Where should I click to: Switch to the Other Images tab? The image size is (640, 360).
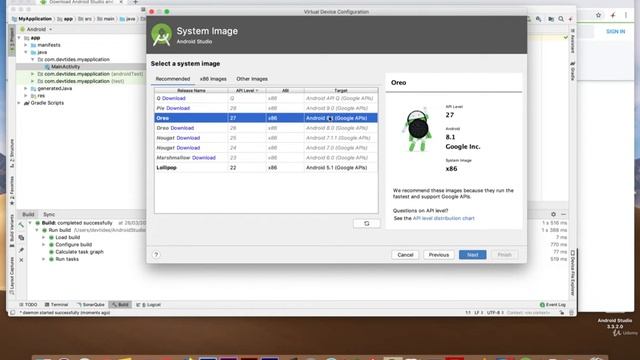click(x=252, y=79)
